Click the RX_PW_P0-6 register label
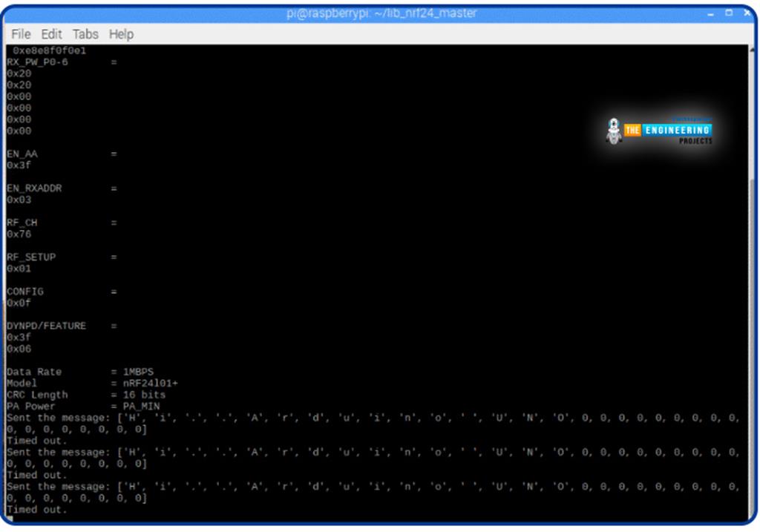The height and width of the screenshot is (532, 760). [x=37, y=62]
